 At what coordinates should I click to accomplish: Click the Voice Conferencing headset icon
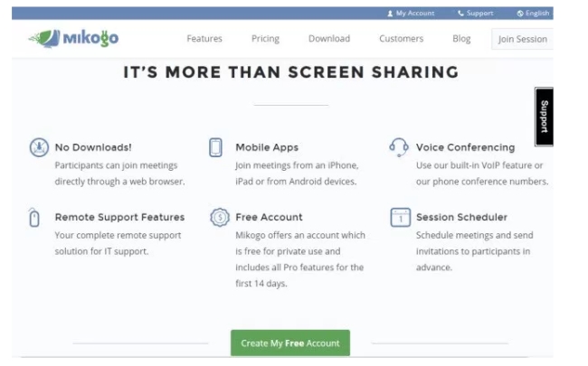coord(398,147)
